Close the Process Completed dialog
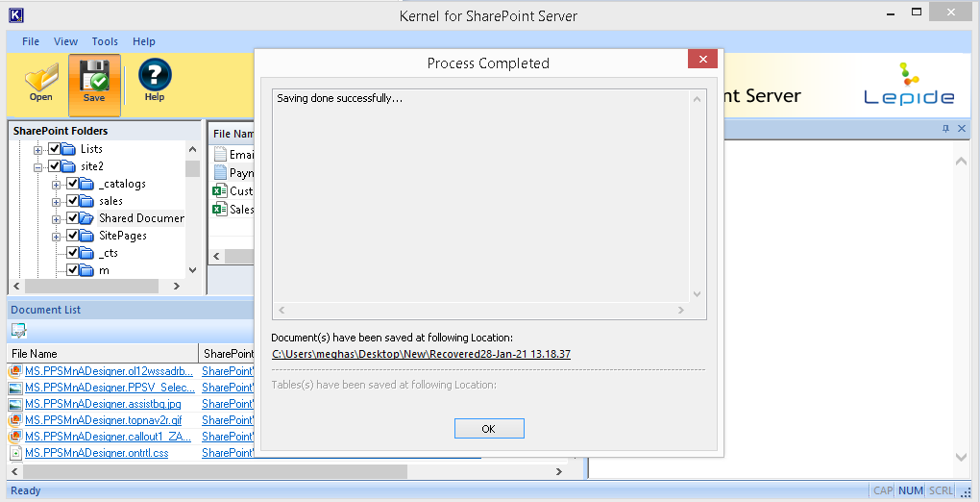The image size is (980, 502). (x=702, y=59)
